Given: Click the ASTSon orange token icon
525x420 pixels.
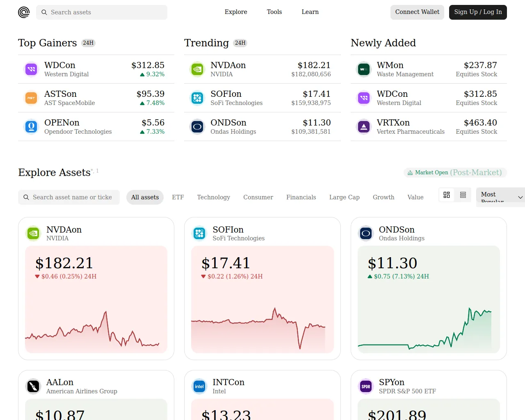Looking at the screenshot, I should [x=31, y=98].
